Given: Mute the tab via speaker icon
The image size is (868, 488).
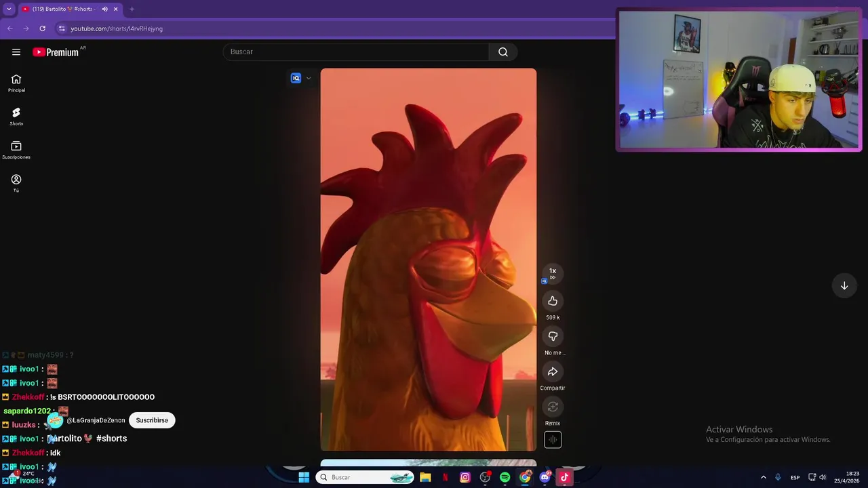Looking at the screenshot, I should pos(104,9).
